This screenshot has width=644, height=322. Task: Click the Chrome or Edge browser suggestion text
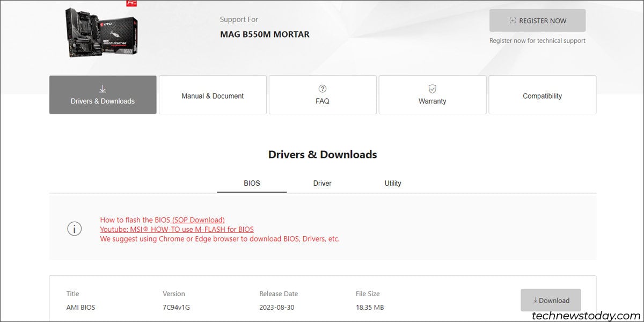tap(219, 239)
